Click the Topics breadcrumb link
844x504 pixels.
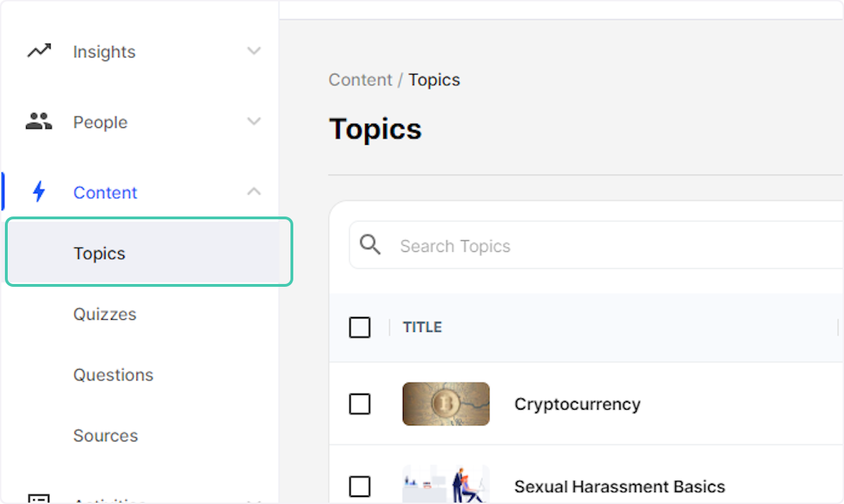[x=433, y=79]
